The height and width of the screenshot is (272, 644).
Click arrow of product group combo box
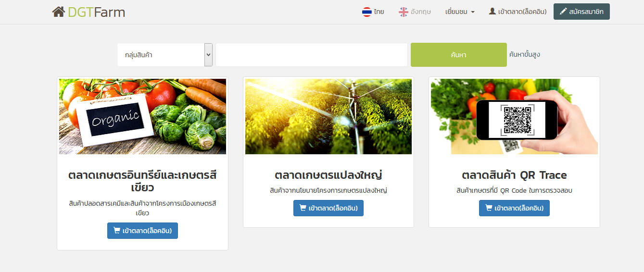pos(208,55)
